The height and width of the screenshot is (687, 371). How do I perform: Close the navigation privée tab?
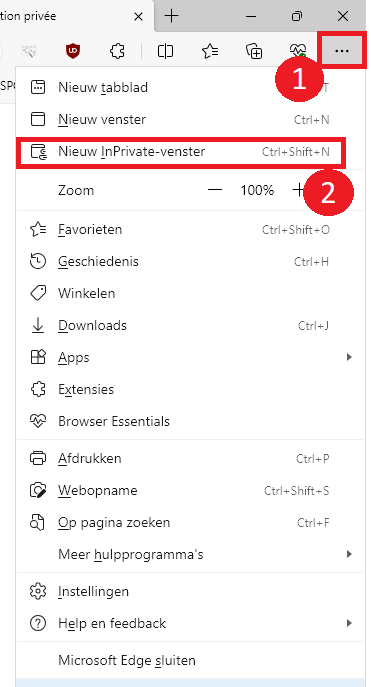138,17
